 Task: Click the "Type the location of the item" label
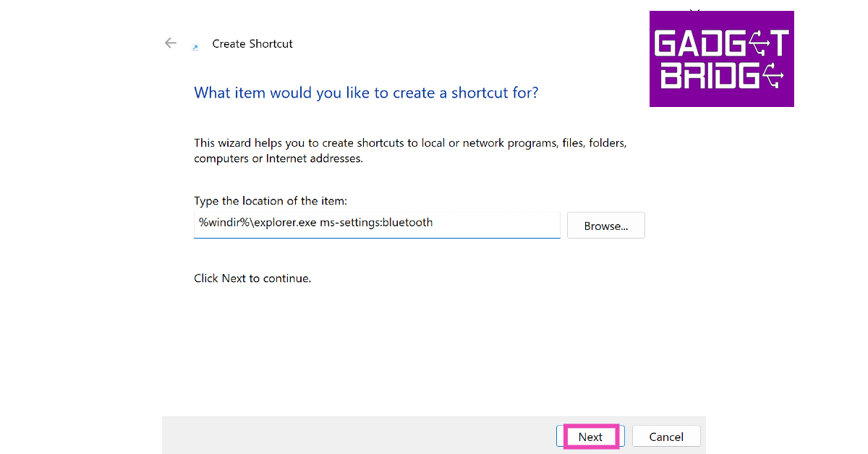(x=271, y=201)
